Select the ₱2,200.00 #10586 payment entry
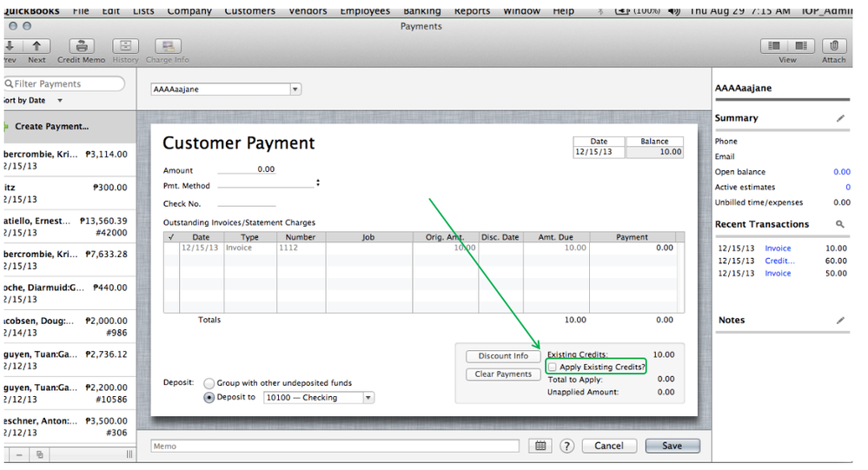Viewport: 868px width, 470px height. 68,393
